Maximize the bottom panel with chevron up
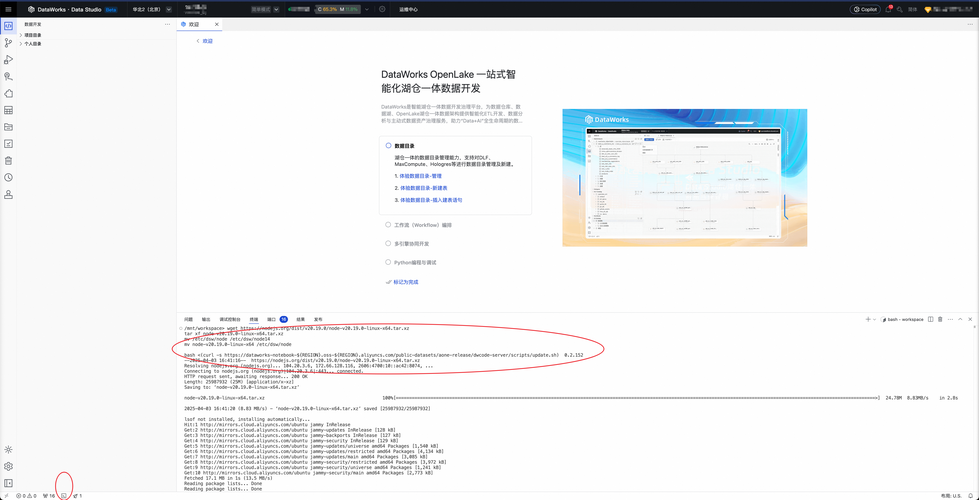This screenshot has height=500, width=979. point(960,320)
